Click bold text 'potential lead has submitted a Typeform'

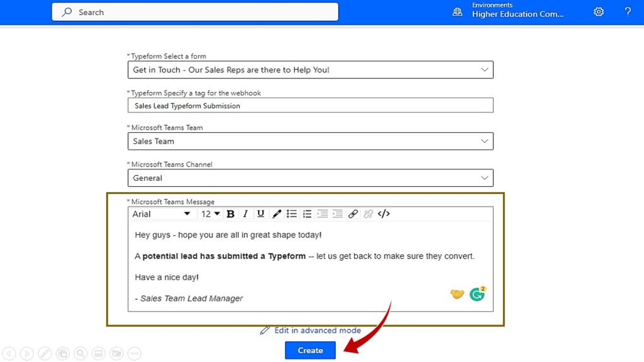click(225, 256)
